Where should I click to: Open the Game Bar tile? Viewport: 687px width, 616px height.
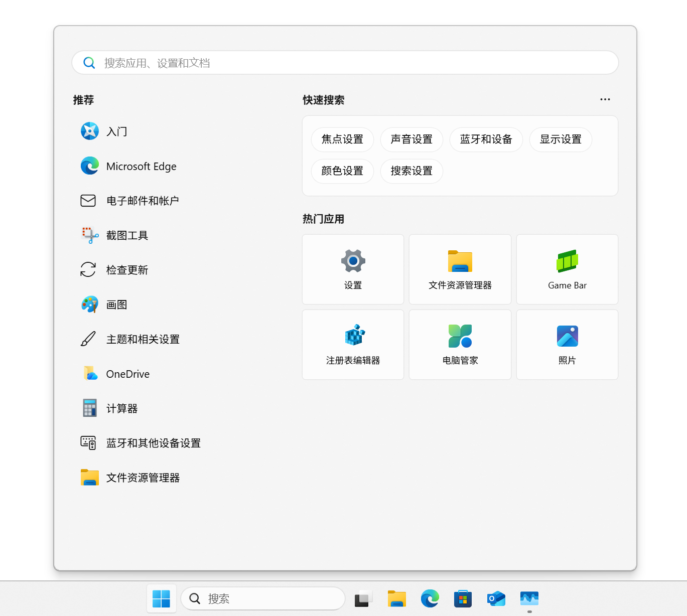[x=567, y=269]
